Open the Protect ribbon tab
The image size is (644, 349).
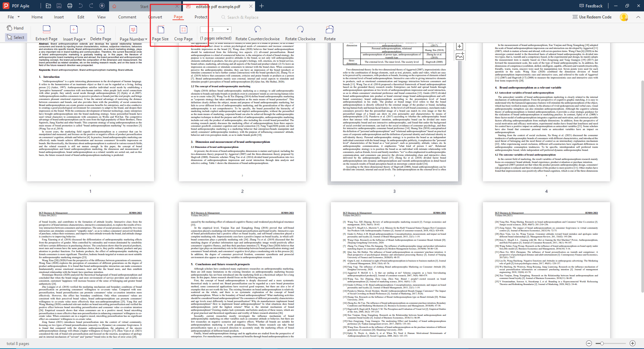(201, 17)
